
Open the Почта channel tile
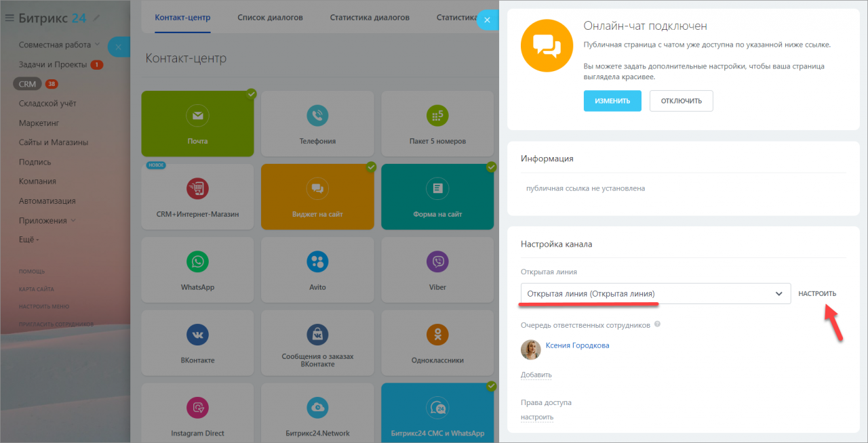pos(197,124)
